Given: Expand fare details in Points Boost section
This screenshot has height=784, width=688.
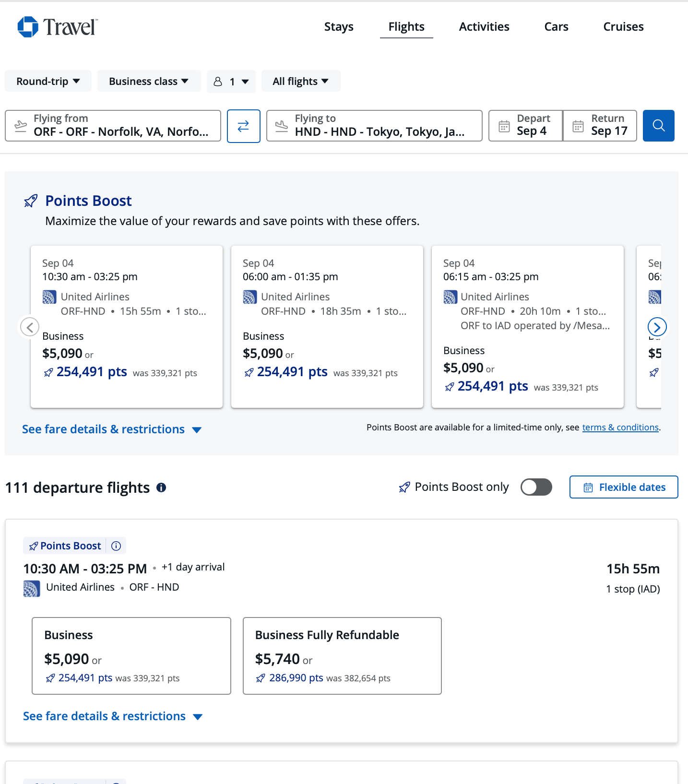Looking at the screenshot, I should [x=111, y=429].
